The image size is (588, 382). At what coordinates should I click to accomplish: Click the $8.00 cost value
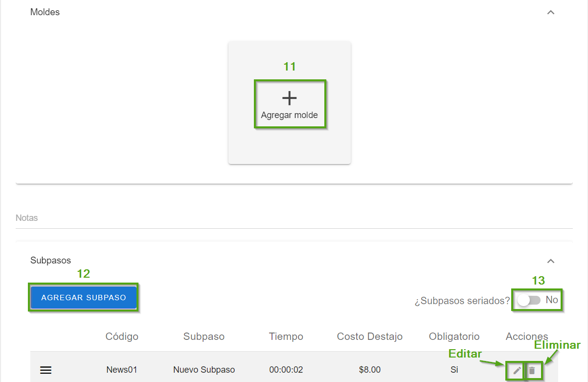pos(369,370)
